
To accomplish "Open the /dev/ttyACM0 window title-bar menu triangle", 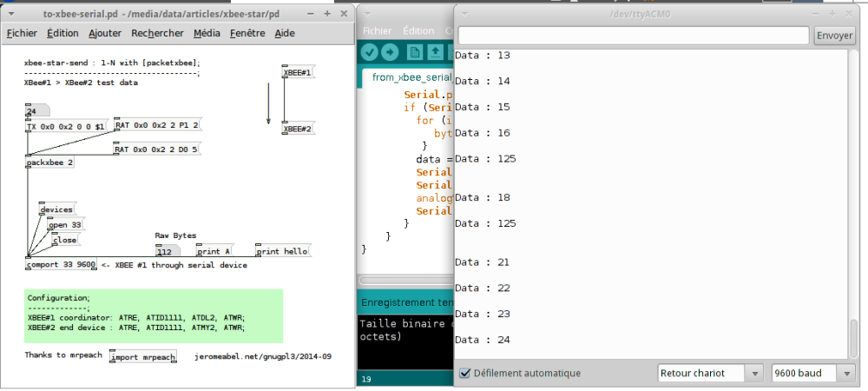I will [465, 15].
